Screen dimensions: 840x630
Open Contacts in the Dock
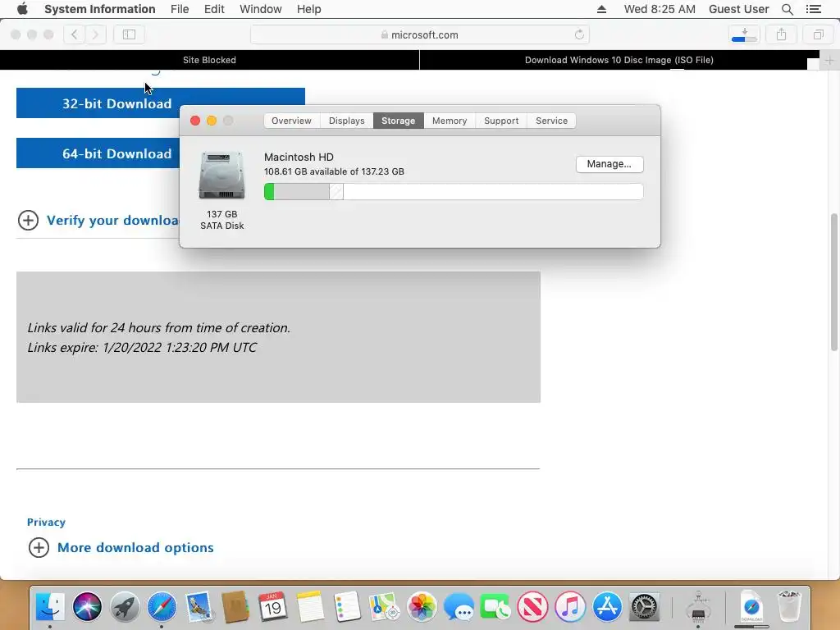[235, 607]
